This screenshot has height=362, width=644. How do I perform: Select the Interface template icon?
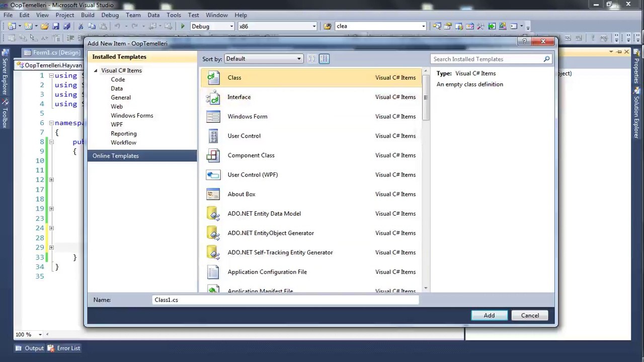[213, 97]
